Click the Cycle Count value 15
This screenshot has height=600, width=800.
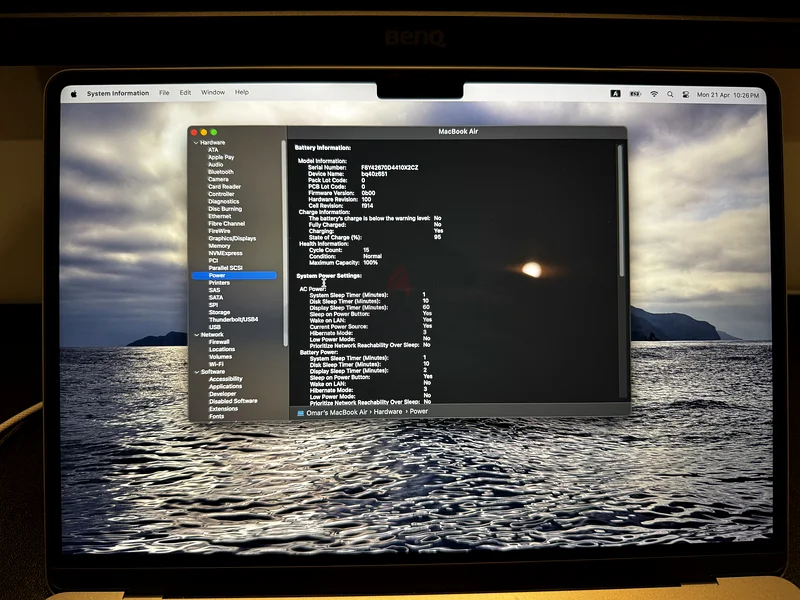coord(366,250)
